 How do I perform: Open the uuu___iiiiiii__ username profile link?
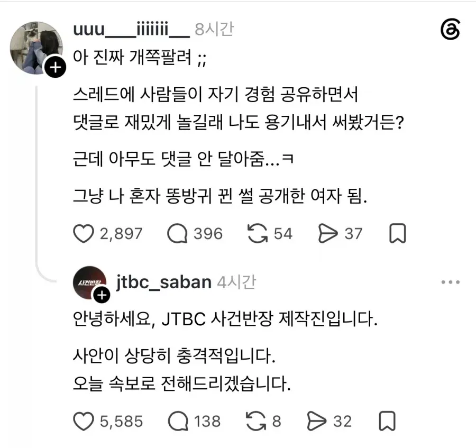pyautogui.click(x=132, y=30)
